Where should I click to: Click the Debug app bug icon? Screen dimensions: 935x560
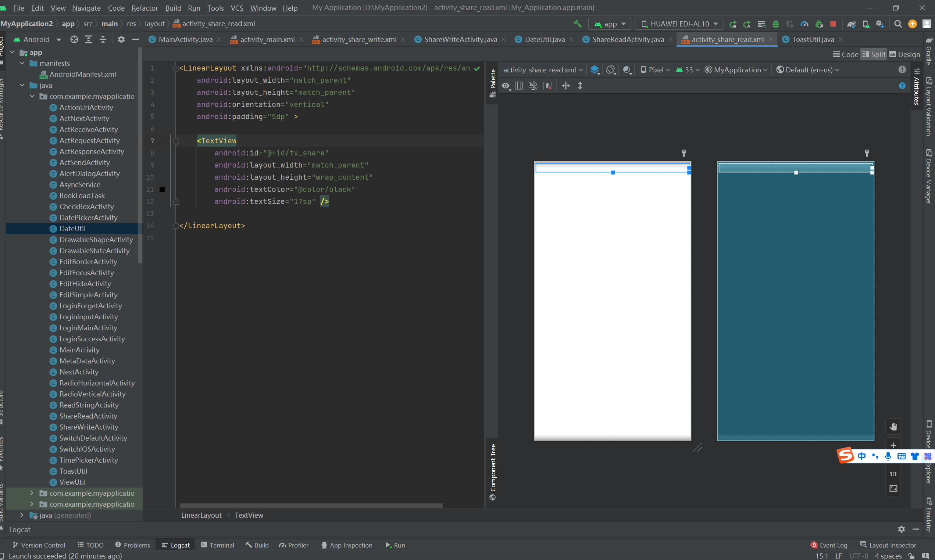[x=776, y=24]
